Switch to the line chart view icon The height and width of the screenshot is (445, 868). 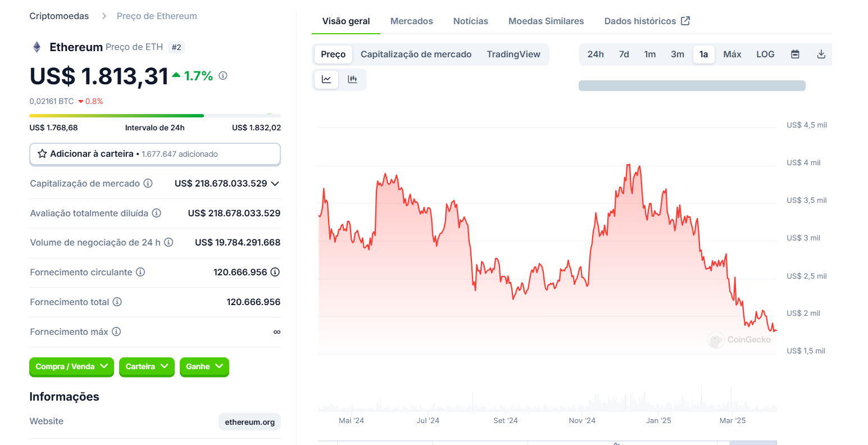[x=326, y=79]
